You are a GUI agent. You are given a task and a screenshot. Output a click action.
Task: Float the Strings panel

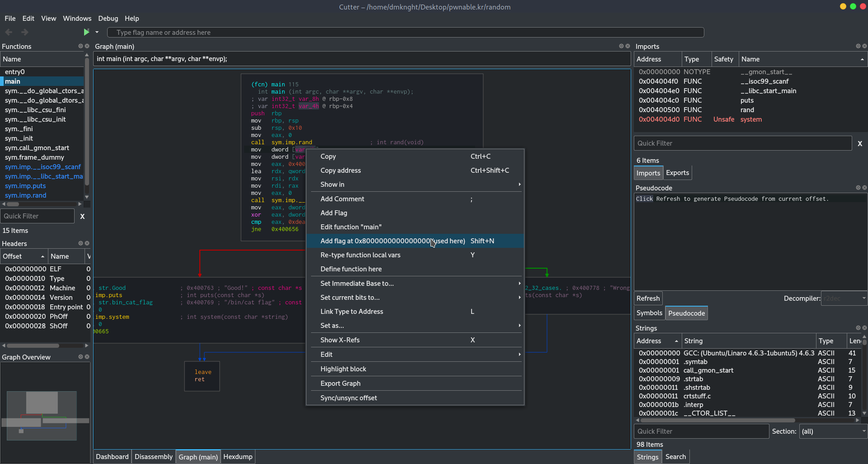858,328
